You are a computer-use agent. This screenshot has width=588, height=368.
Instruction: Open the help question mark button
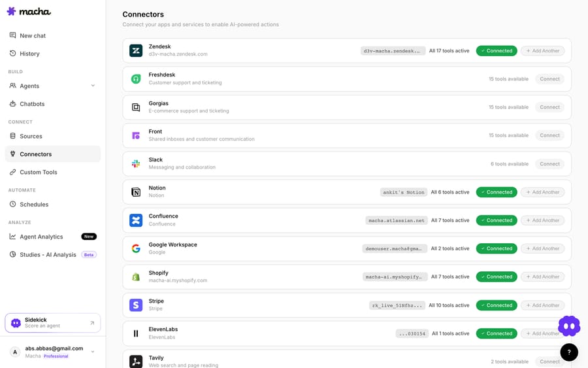click(569, 352)
